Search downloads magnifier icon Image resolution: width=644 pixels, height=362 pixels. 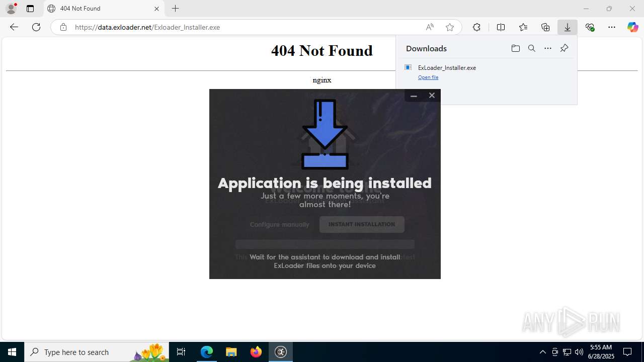[x=532, y=48]
